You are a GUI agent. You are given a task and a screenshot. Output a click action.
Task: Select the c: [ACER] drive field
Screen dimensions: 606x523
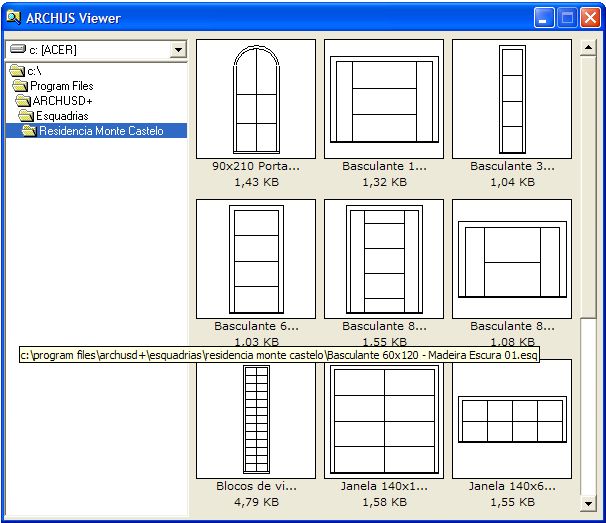(x=96, y=50)
